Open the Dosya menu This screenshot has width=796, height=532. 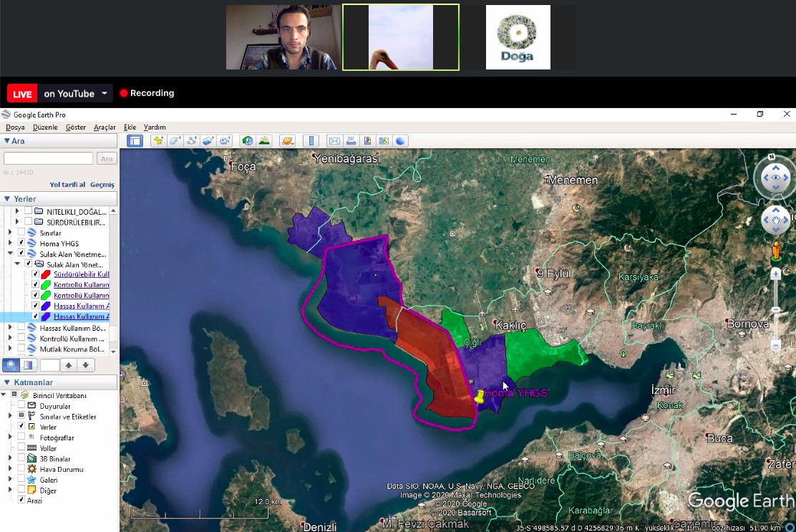tap(15, 127)
